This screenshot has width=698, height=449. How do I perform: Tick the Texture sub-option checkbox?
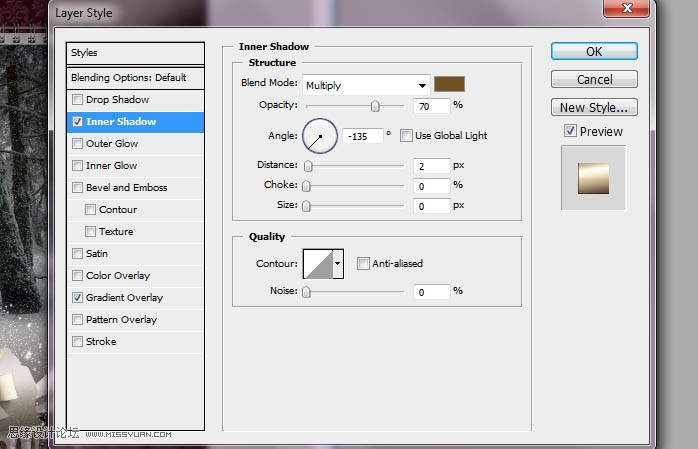point(90,231)
